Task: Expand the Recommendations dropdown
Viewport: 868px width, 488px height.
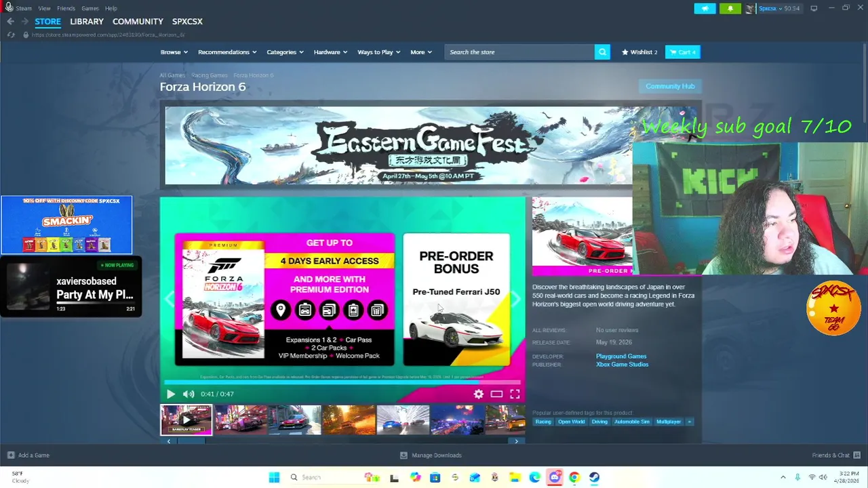Action: coord(227,52)
